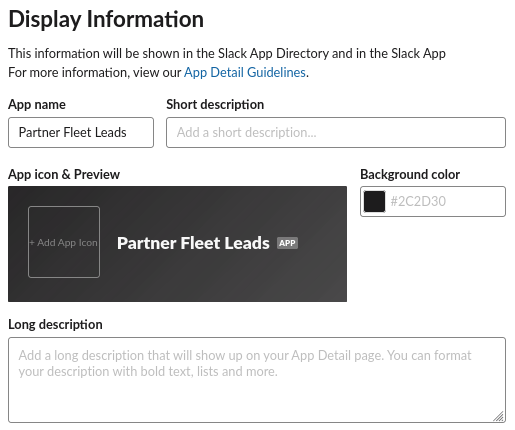Click the Background color label
The image size is (515, 430).
pos(410,174)
